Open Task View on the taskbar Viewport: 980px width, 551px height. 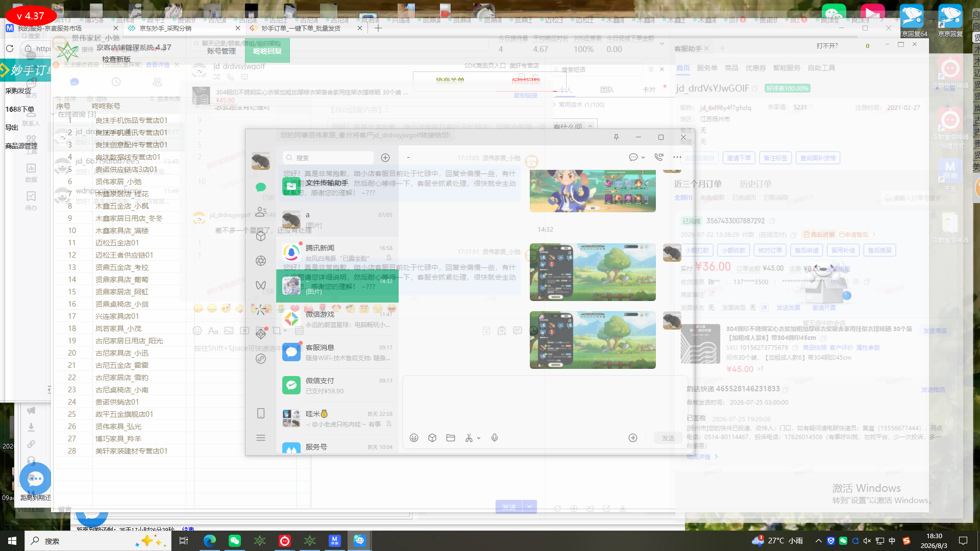[184, 541]
